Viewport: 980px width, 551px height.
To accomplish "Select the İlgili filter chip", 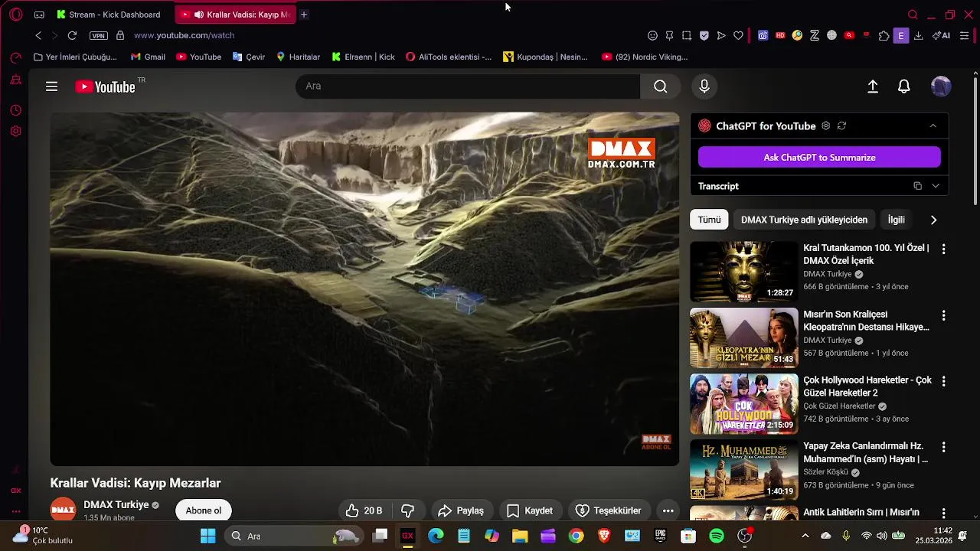I will pyautogui.click(x=896, y=220).
